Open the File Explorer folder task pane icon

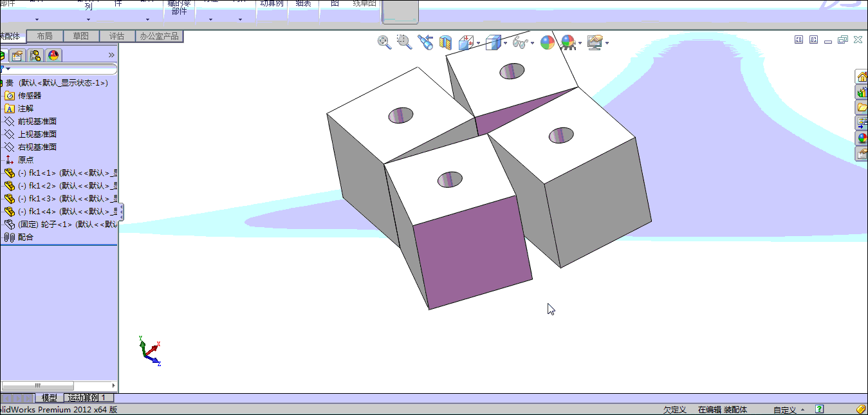point(862,107)
